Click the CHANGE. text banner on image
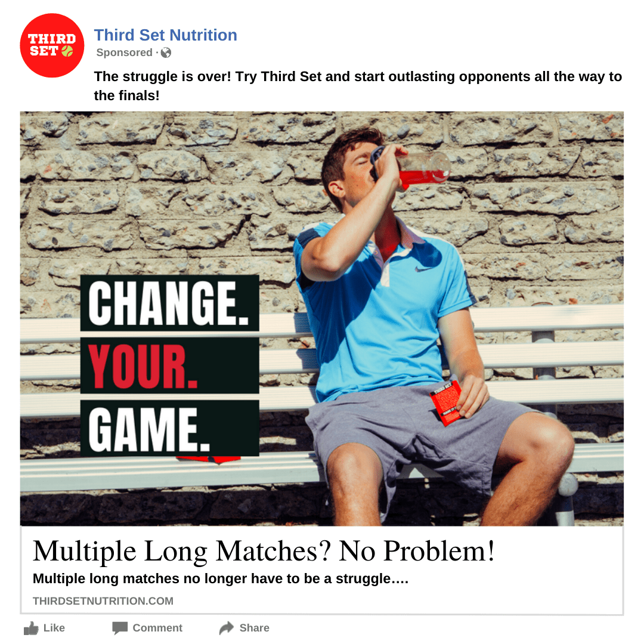The image size is (644, 644). click(x=169, y=303)
